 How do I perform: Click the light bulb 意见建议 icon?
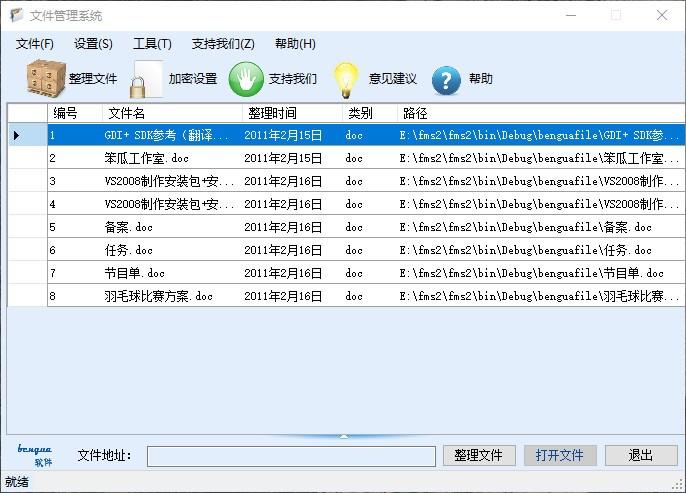(x=346, y=80)
